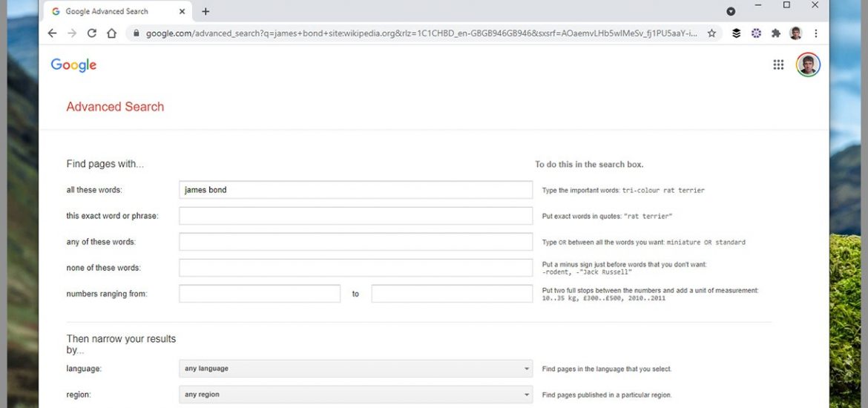
Task: Open the Google account avatar on the page
Action: point(808,65)
